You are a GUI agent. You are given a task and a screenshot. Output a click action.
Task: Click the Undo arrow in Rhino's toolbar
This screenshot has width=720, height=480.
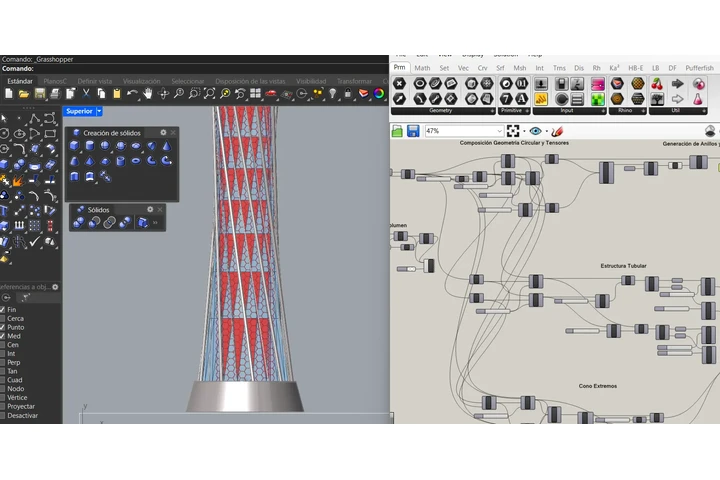tap(132, 94)
